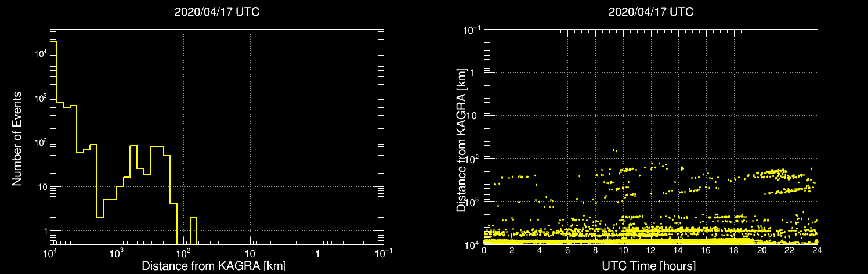Click the 10^4 tick on scatter plot's distance axis
868x274 pixels.
pos(473,244)
